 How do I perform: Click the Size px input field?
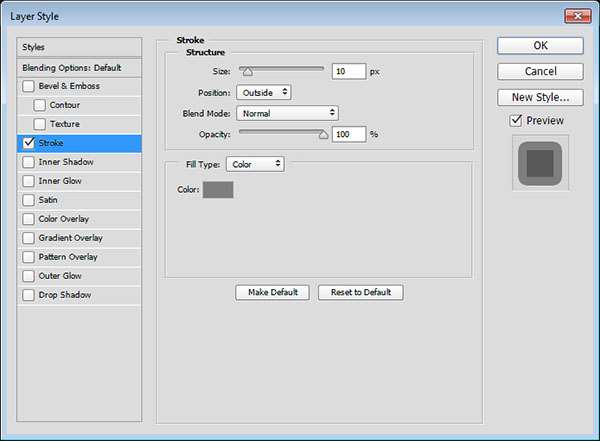pyautogui.click(x=350, y=72)
